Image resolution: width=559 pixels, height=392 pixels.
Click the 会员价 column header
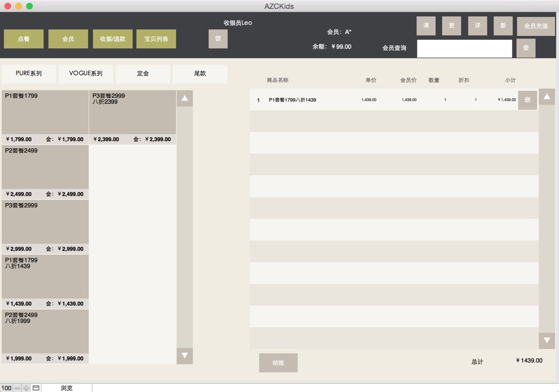(x=409, y=80)
